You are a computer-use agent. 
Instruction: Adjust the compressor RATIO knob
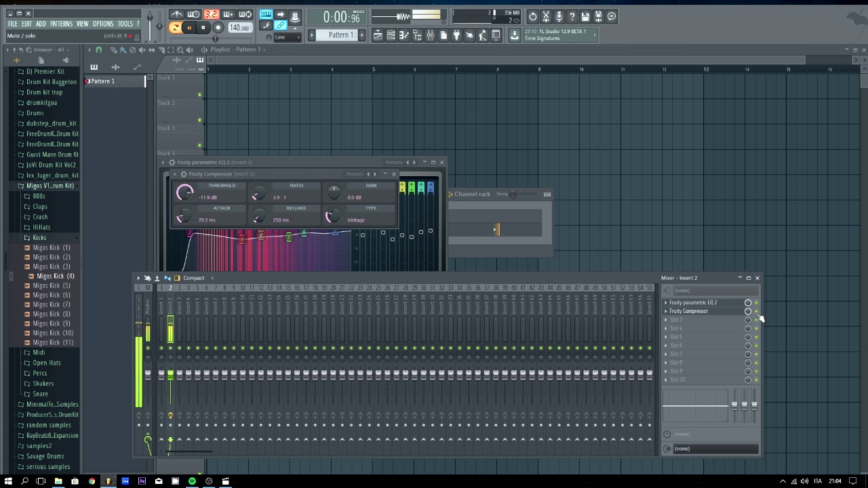click(258, 193)
